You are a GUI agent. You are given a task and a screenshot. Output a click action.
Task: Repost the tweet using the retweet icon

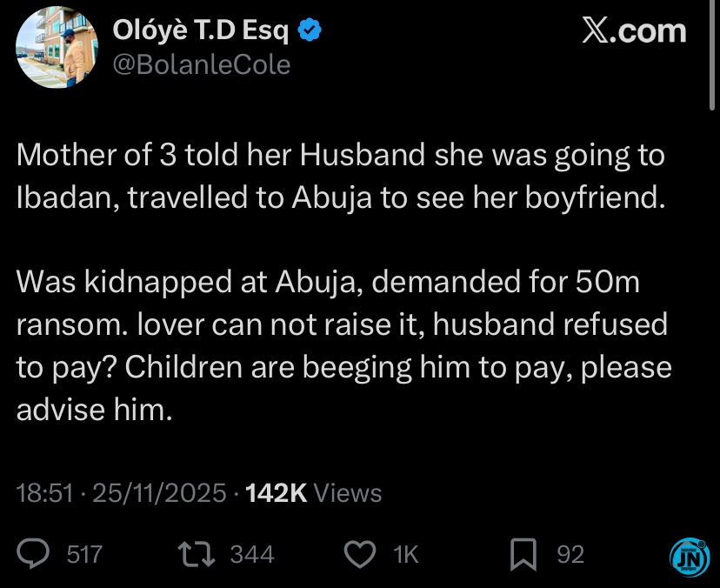197,554
